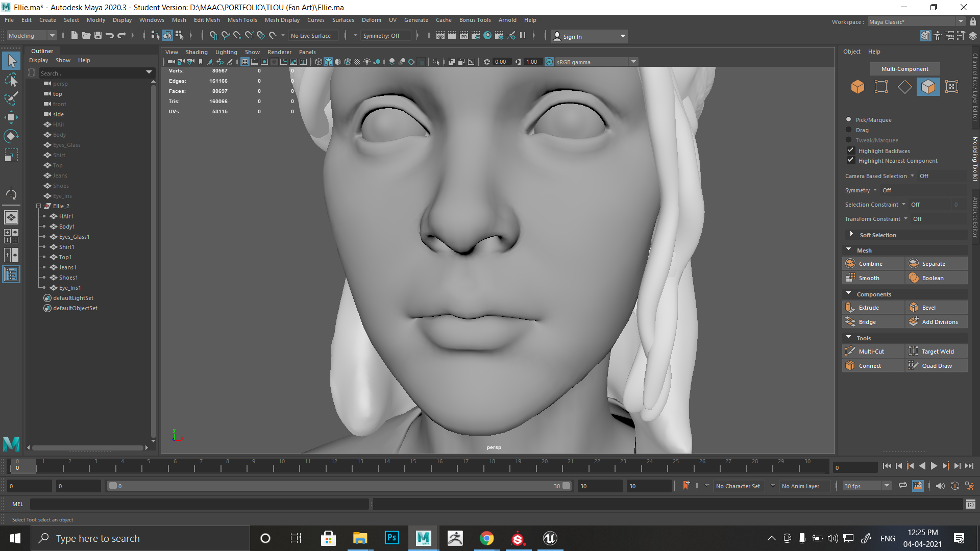Screen dimensions: 980x551
Task: Toggle loop playback icon near fps
Action: (x=903, y=486)
